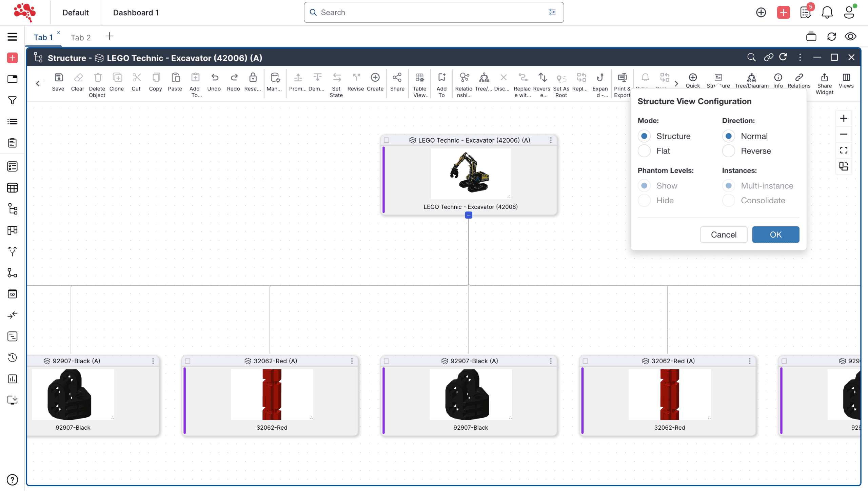Open the Excavator node three-dot menu

(551, 140)
